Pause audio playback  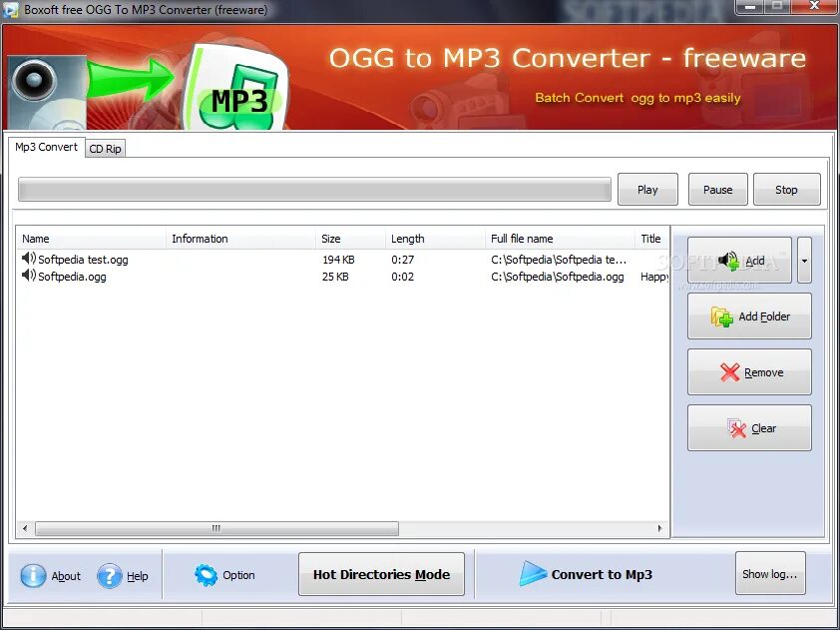718,190
